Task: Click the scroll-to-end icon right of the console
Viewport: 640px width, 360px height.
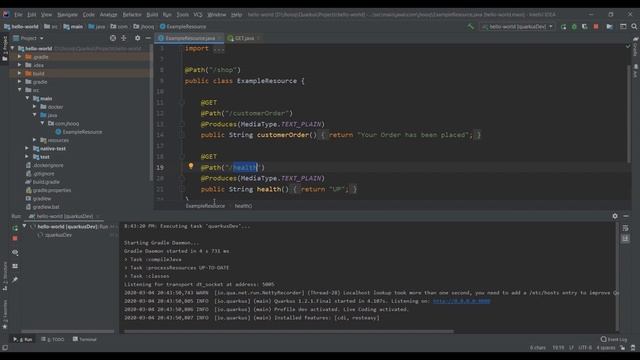Action: click(x=625, y=238)
